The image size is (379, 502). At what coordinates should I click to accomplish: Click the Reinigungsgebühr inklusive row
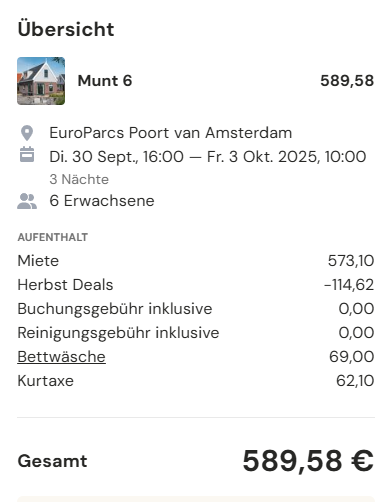click(196, 333)
